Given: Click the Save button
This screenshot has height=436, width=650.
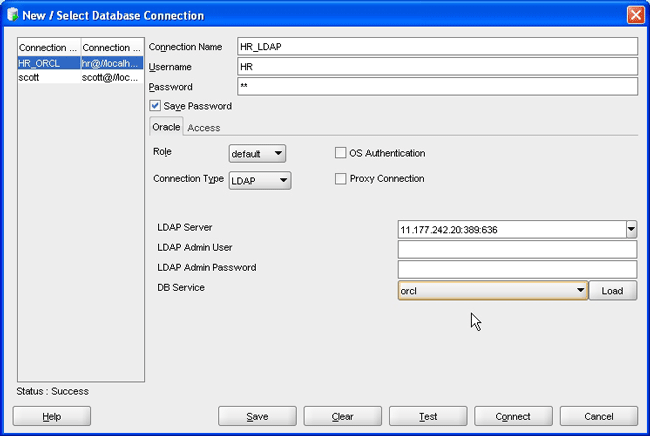Looking at the screenshot, I should pos(257,416).
